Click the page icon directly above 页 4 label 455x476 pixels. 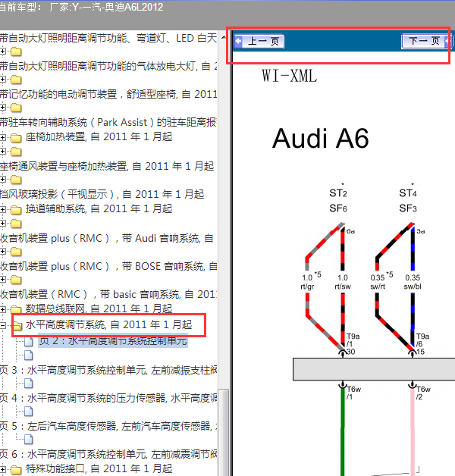[x=29, y=384]
